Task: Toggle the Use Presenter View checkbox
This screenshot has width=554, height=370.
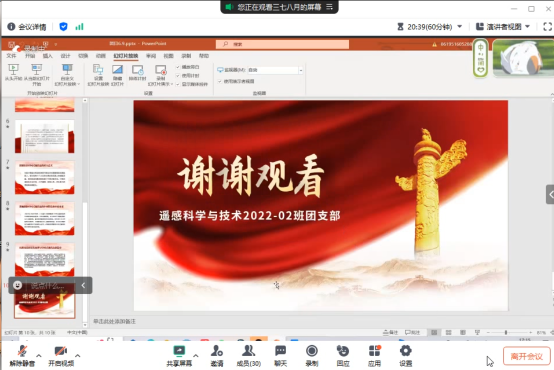Action: [x=219, y=81]
